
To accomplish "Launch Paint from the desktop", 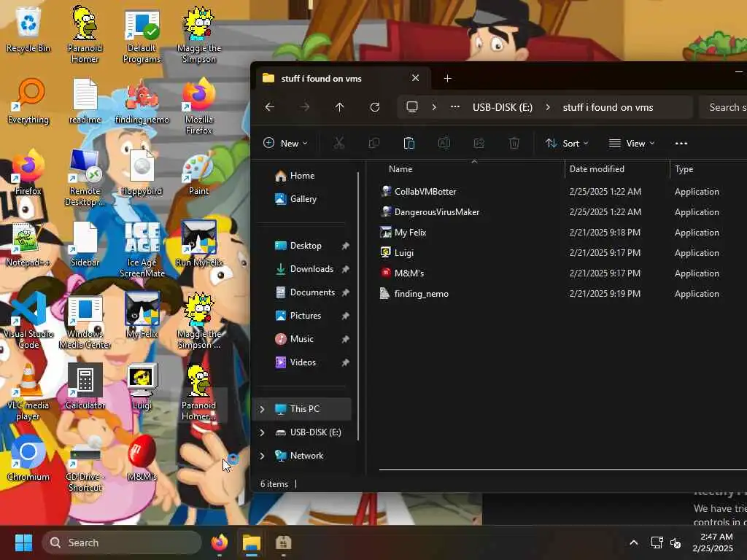I will pyautogui.click(x=198, y=173).
